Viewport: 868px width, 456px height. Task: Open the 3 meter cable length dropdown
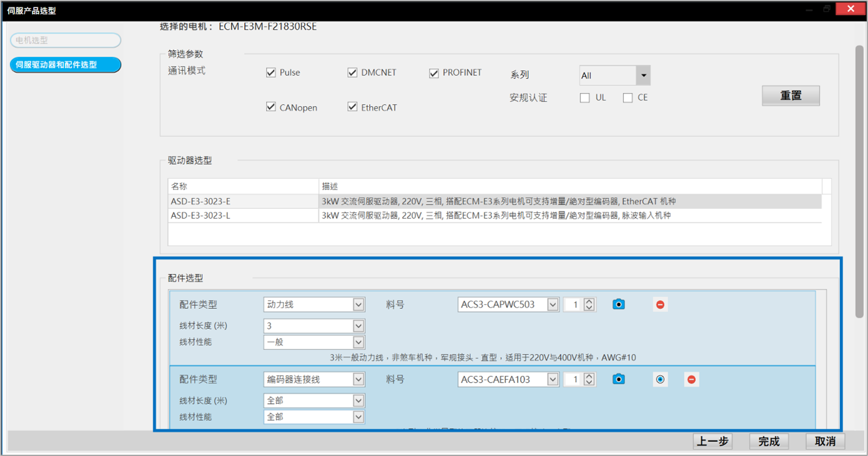point(358,326)
